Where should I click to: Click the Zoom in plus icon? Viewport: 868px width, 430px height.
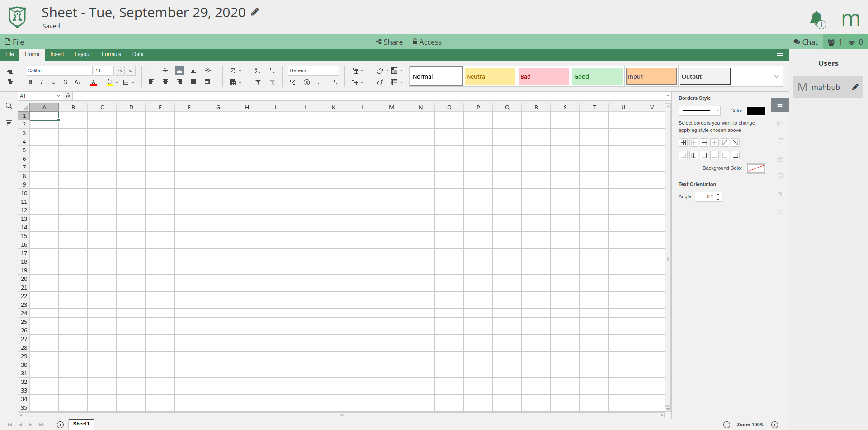(x=774, y=425)
